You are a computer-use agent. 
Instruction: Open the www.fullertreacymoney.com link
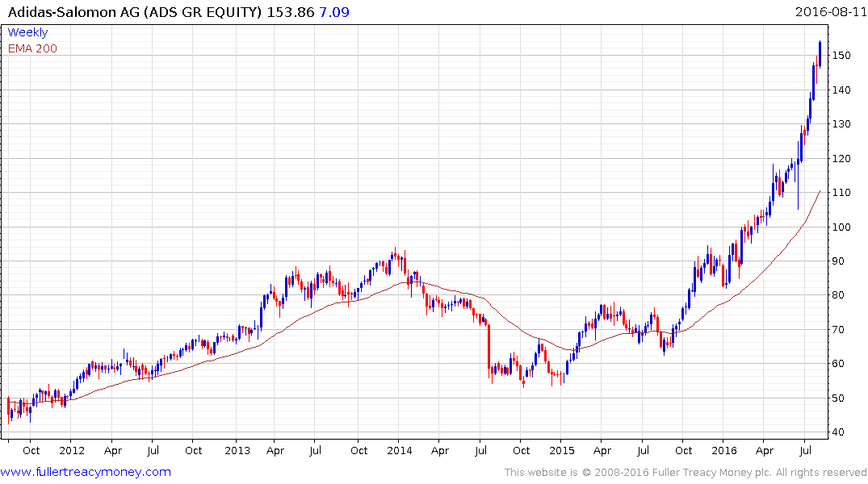pyautogui.click(x=86, y=472)
